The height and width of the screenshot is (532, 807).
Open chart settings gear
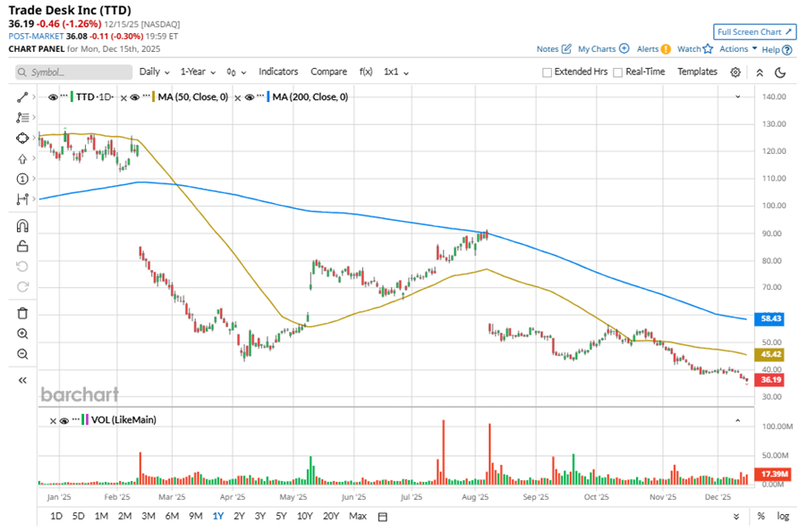(x=735, y=72)
